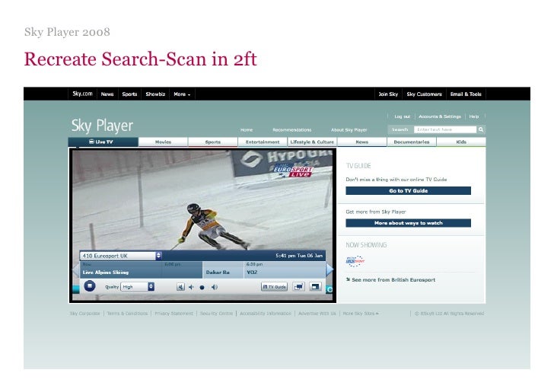Focus the search text field
This screenshot has width=554, height=392.
point(445,129)
